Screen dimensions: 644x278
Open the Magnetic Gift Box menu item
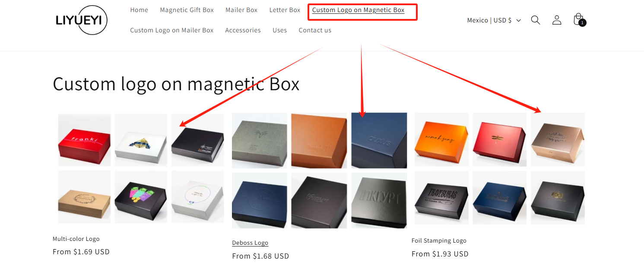(x=187, y=10)
